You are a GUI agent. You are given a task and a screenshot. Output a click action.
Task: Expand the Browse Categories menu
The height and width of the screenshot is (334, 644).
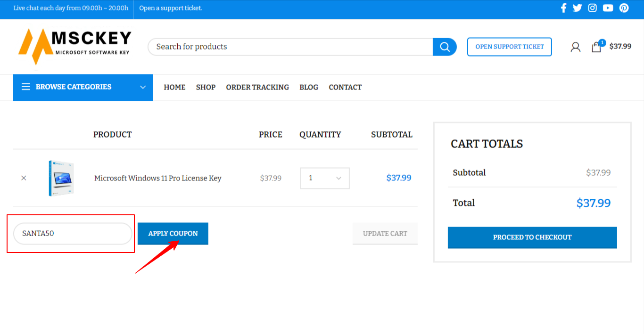83,87
